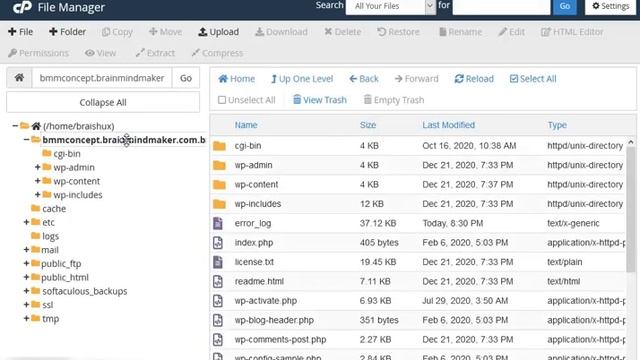Image resolution: width=640 pixels, height=360 pixels.
Task: Click the Edit toolbar button
Action: [x=511, y=32]
